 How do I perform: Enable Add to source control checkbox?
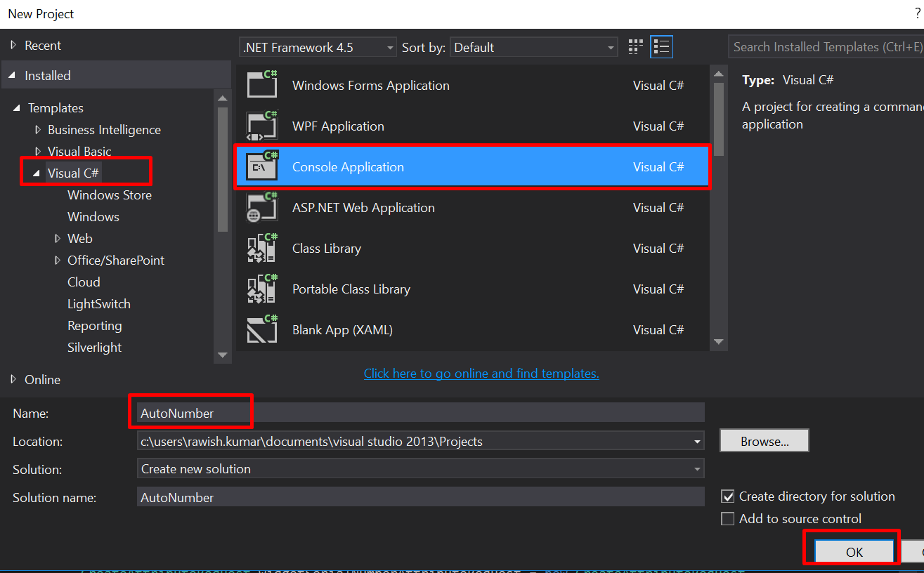point(728,519)
